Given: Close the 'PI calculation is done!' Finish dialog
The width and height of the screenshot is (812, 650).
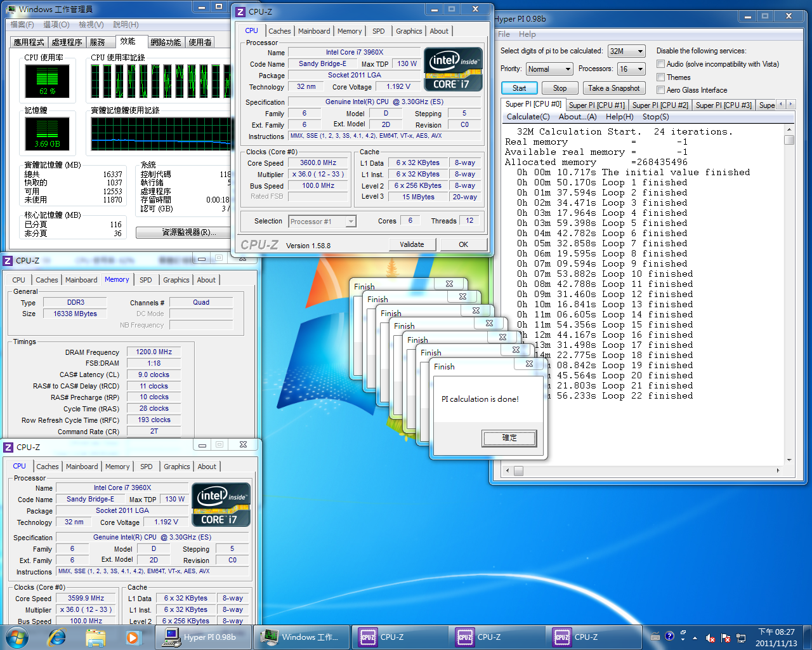Looking at the screenshot, I should (529, 364).
